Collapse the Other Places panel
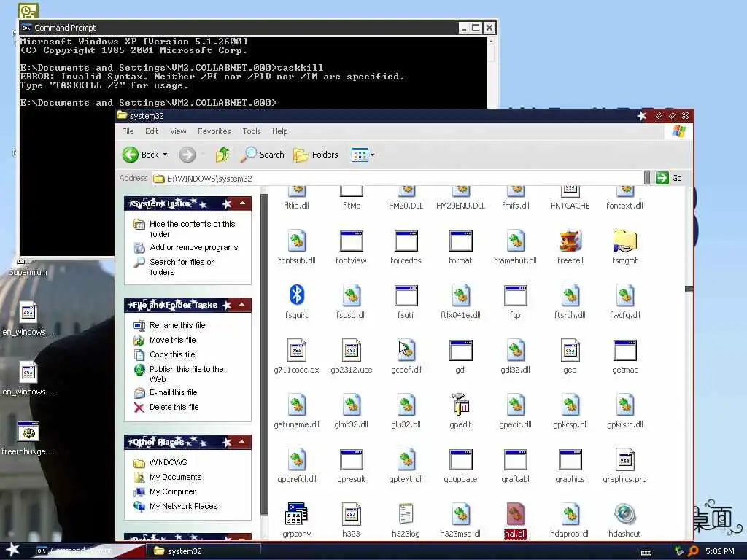This screenshot has height=560, width=747. tap(242, 442)
